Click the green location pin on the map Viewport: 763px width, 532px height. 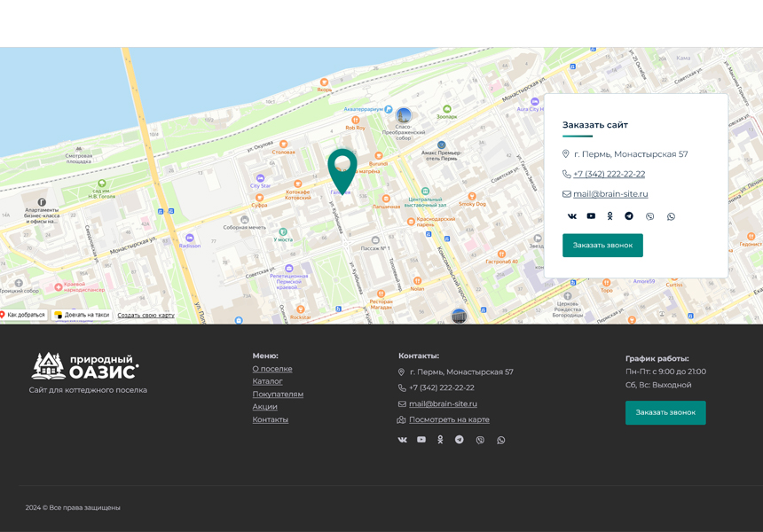click(x=342, y=167)
